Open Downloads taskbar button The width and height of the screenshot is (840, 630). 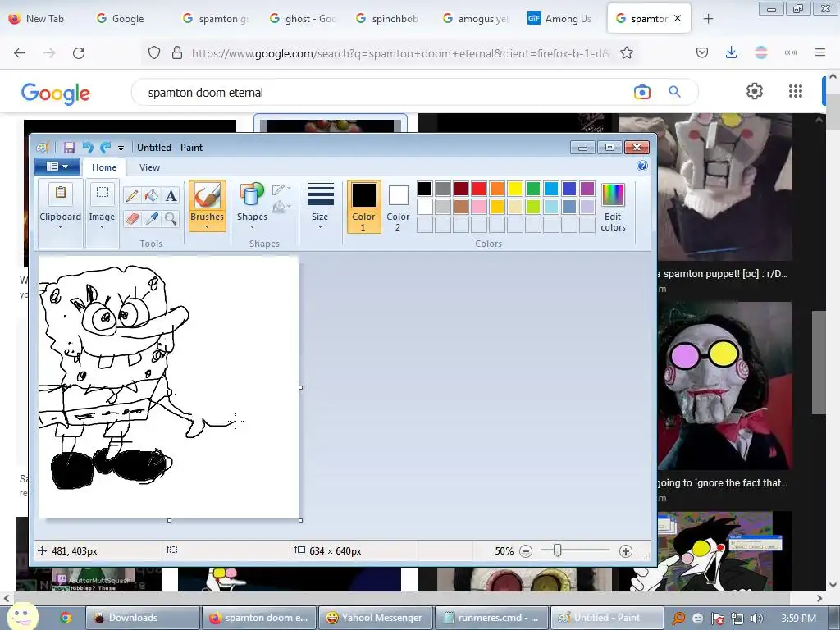[142, 618]
